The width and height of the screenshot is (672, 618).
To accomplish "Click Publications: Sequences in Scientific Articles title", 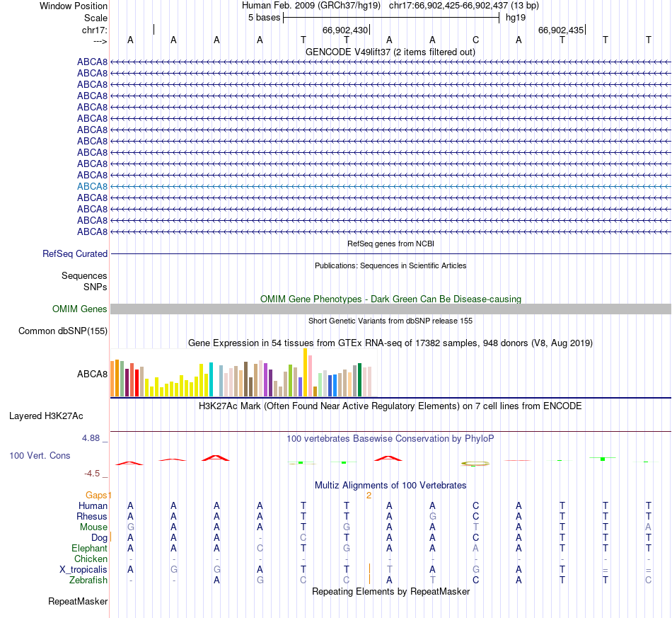I will click(390, 265).
